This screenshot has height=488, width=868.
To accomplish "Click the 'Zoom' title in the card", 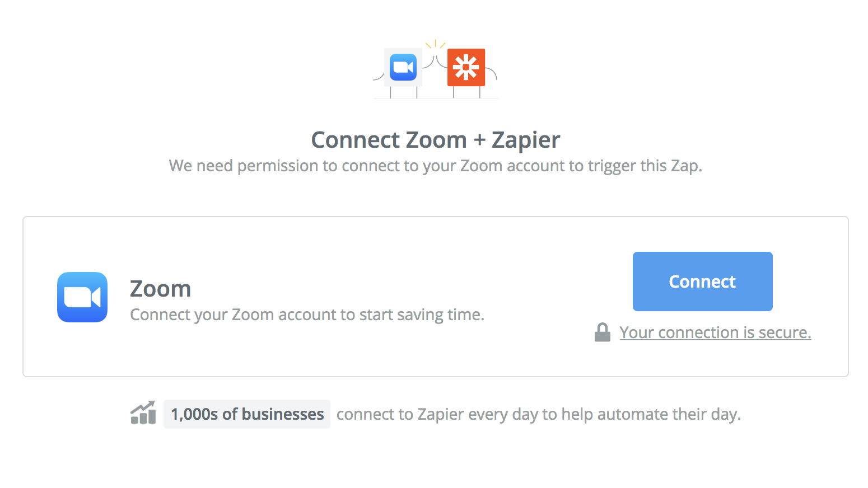I will click(x=160, y=289).
